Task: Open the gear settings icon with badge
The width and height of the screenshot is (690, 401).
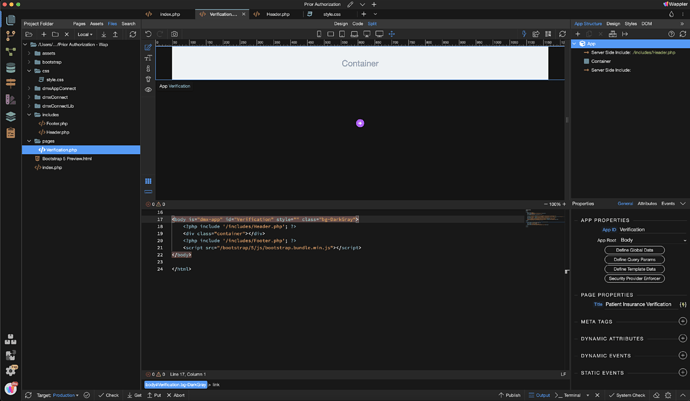Action: (11, 371)
